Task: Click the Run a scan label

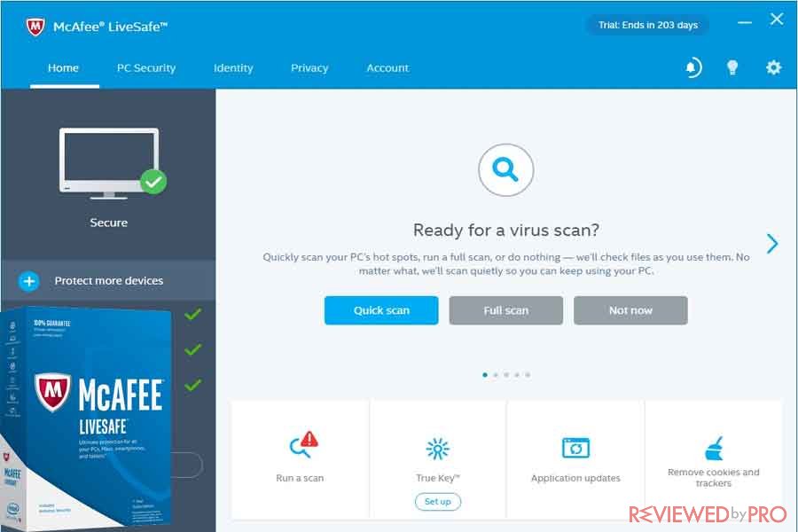Action: [x=300, y=478]
